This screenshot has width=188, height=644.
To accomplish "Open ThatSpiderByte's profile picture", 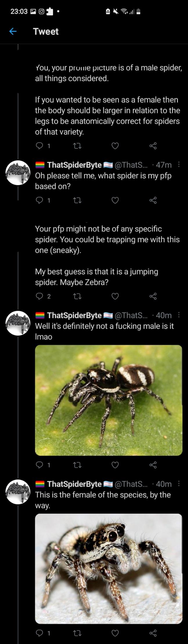I will click(18, 172).
